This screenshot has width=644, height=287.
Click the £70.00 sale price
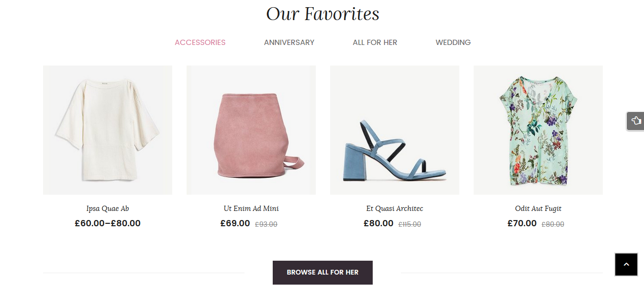point(522,223)
